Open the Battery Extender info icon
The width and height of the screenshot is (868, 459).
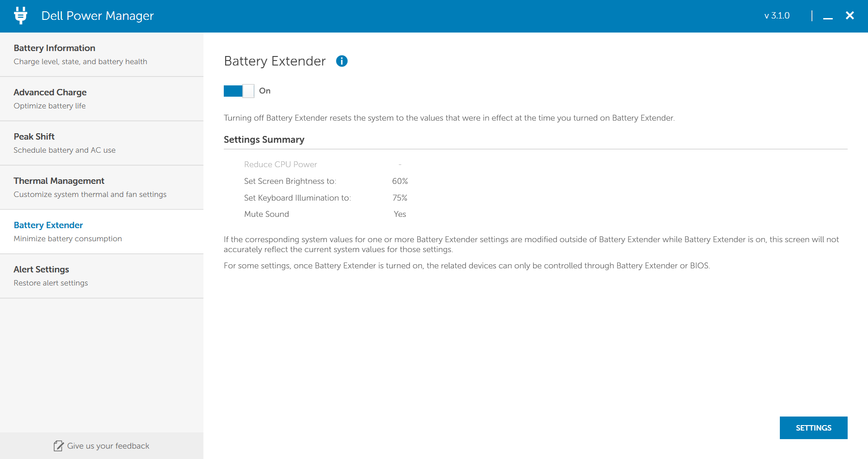342,61
